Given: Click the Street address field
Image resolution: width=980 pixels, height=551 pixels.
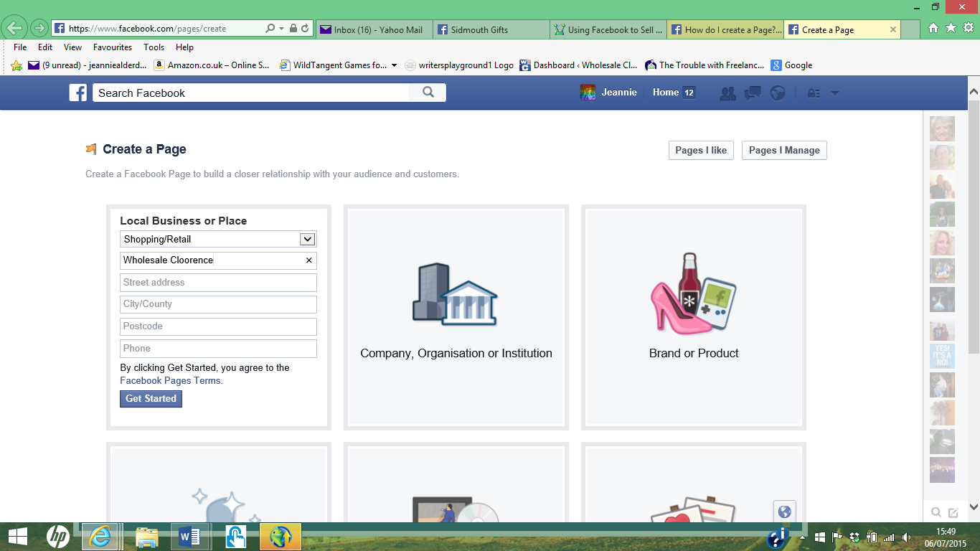Looking at the screenshot, I should click(218, 283).
